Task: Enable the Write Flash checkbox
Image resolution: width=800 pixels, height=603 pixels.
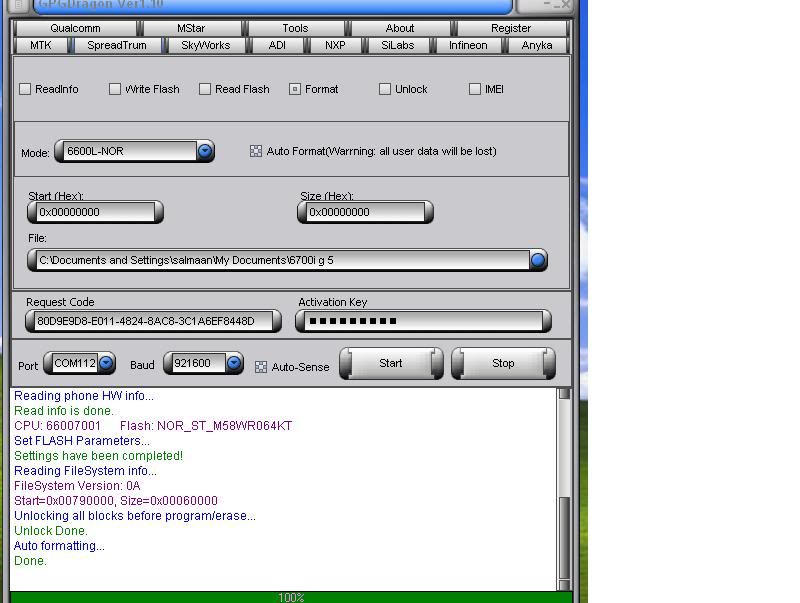Action: (x=115, y=89)
